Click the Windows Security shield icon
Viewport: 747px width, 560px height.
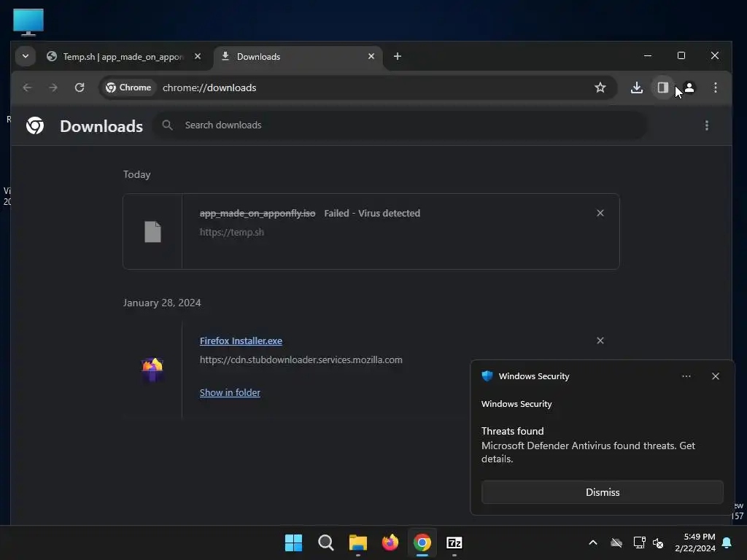coord(487,376)
